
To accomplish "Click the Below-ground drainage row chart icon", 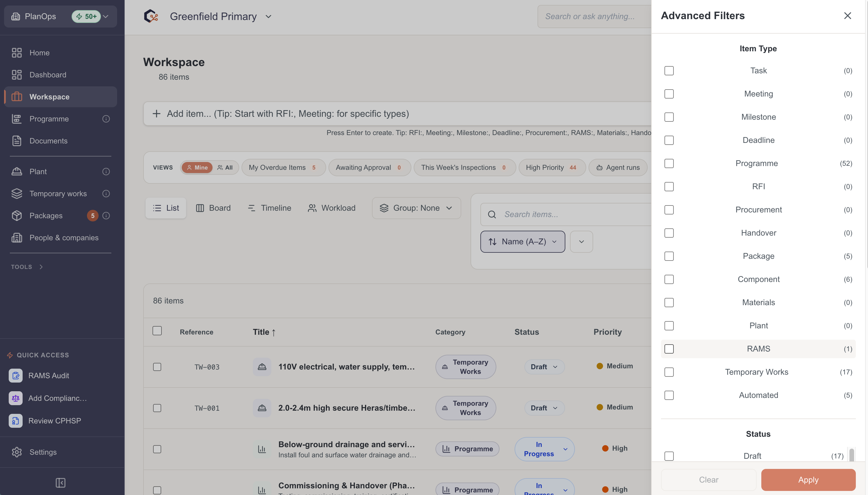I will 262,449.
